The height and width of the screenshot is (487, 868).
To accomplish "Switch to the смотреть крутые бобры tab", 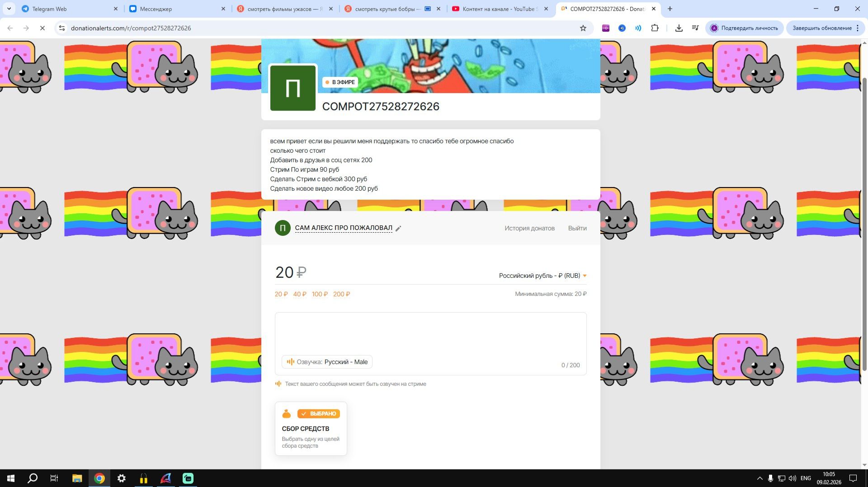I will pyautogui.click(x=392, y=9).
